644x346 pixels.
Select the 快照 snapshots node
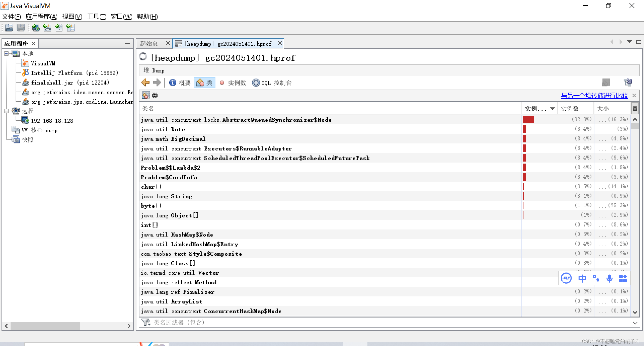pos(23,140)
